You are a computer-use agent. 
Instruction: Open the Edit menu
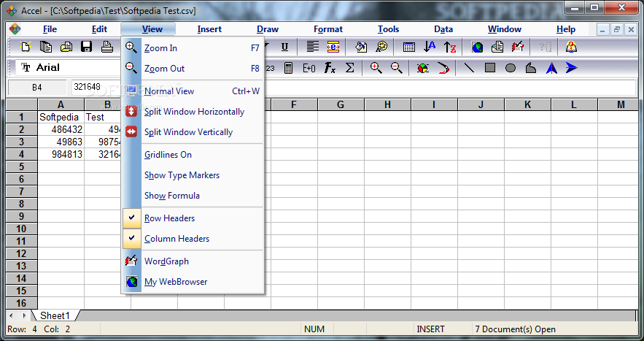click(99, 29)
